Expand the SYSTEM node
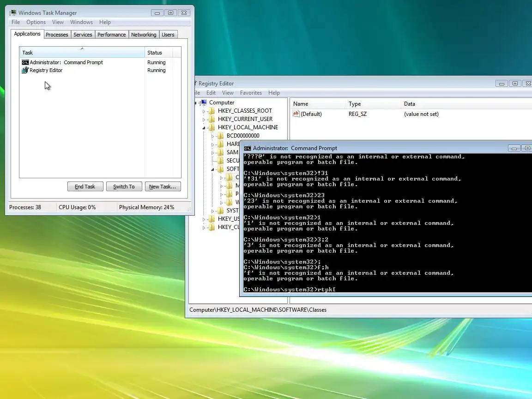The width and height of the screenshot is (532, 399). 213,211
